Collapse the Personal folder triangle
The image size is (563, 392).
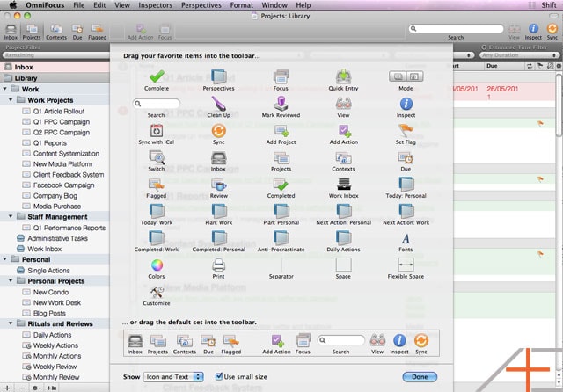pyautogui.click(x=5, y=259)
